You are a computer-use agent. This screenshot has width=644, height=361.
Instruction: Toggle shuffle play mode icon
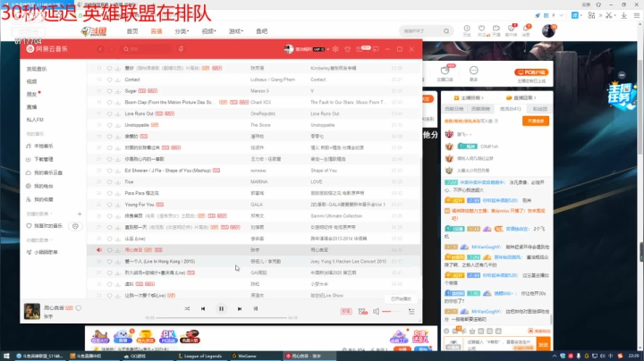pyautogui.click(x=187, y=308)
